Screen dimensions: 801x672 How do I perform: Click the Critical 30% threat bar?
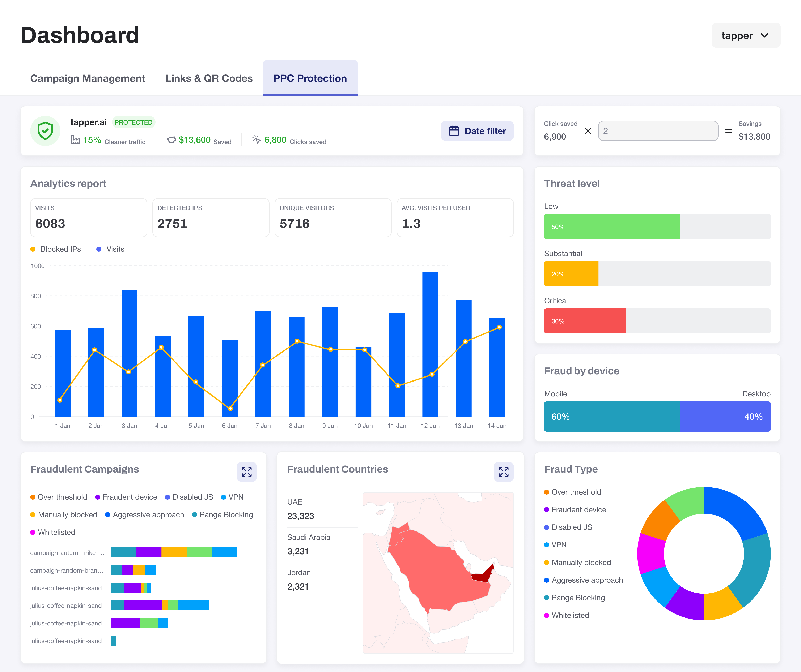pos(584,321)
